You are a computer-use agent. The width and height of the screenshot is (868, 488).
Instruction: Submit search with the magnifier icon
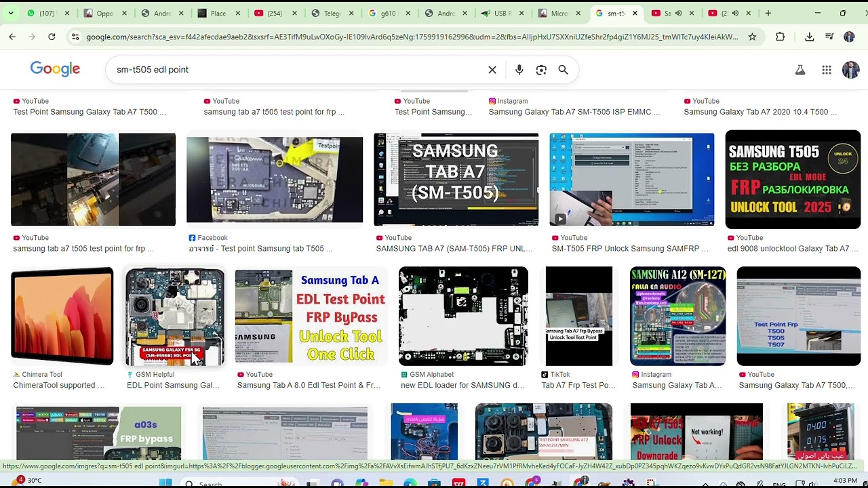pyautogui.click(x=563, y=70)
